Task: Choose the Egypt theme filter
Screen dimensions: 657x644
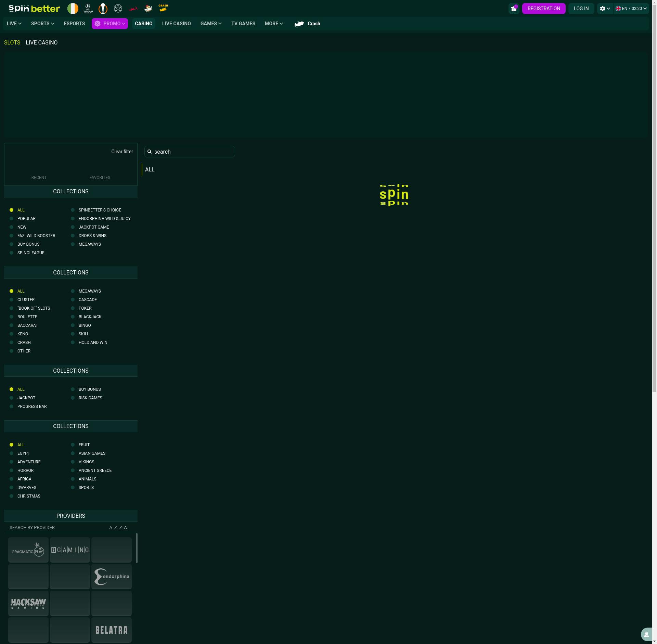Action: click(x=24, y=453)
